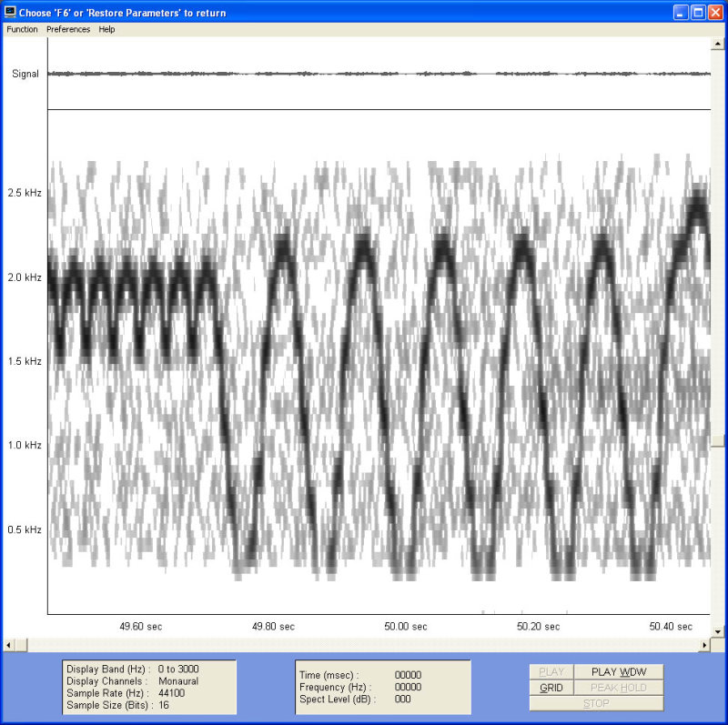The height and width of the screenshot is (725, 728).
Task: Click the 49.80 sec time label
Action: tap(273, 626)
